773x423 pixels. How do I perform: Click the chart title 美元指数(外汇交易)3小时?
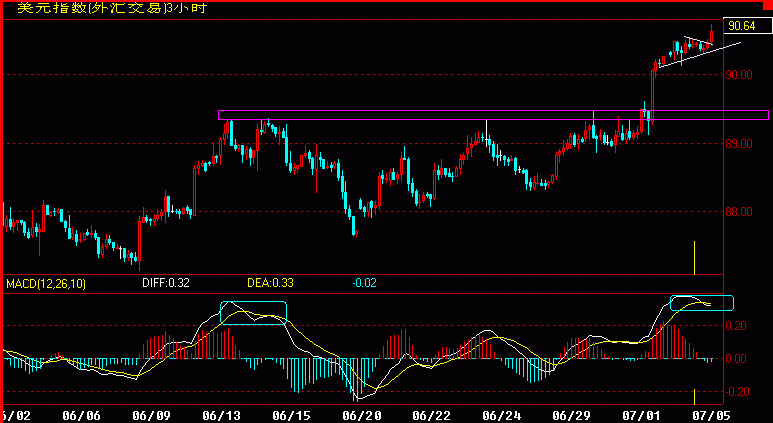(x=112, y=8)
